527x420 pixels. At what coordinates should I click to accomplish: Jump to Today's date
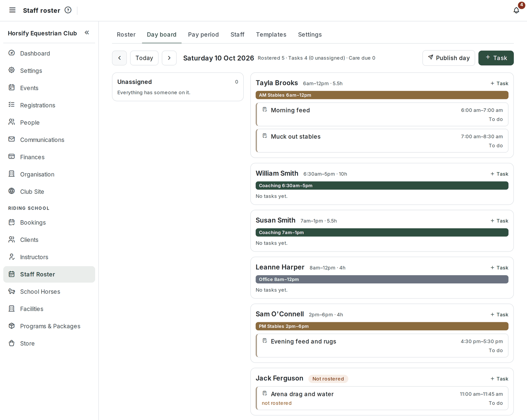144,58
